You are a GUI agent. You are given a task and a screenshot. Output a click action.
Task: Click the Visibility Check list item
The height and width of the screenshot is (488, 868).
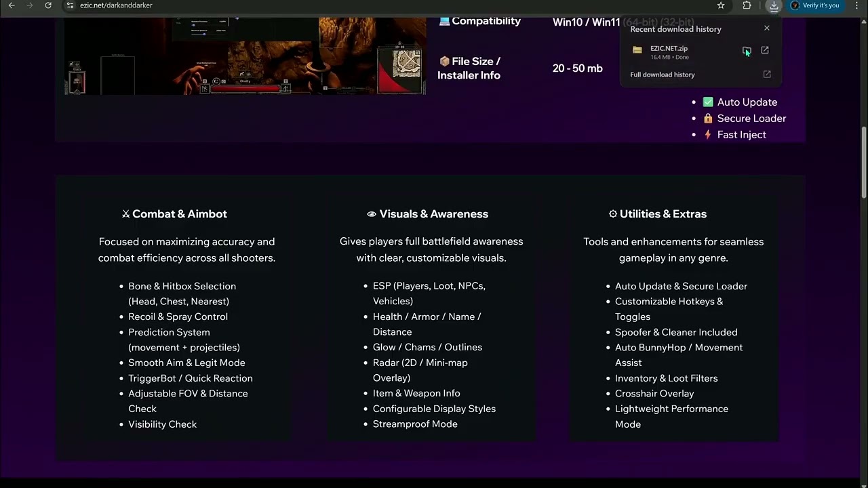pyautogui.click(x=163, y=424)
